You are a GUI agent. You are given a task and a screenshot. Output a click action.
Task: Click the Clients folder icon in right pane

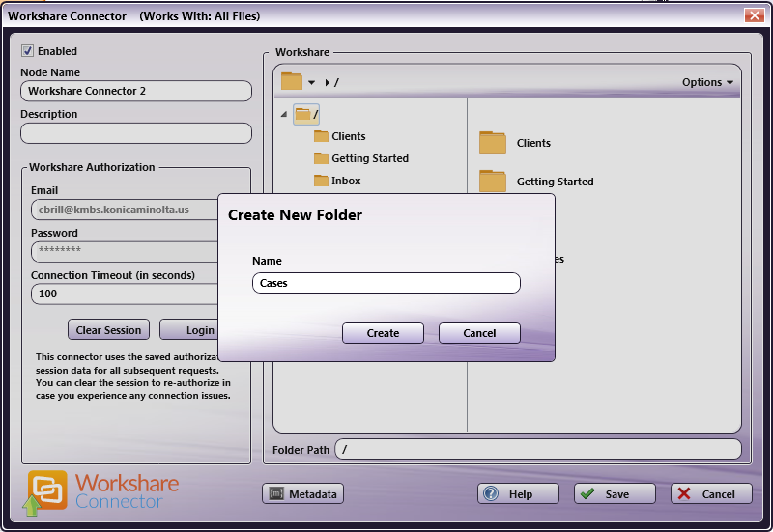pos(493,143)
